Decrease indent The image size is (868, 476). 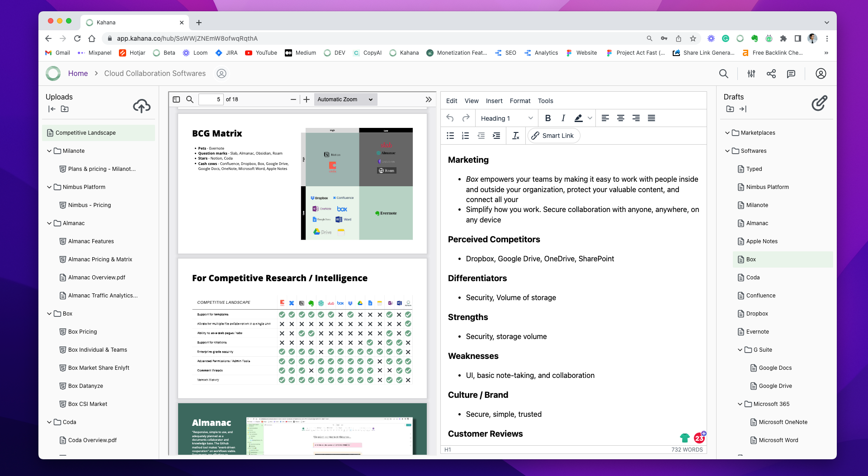tap(481, 136)
